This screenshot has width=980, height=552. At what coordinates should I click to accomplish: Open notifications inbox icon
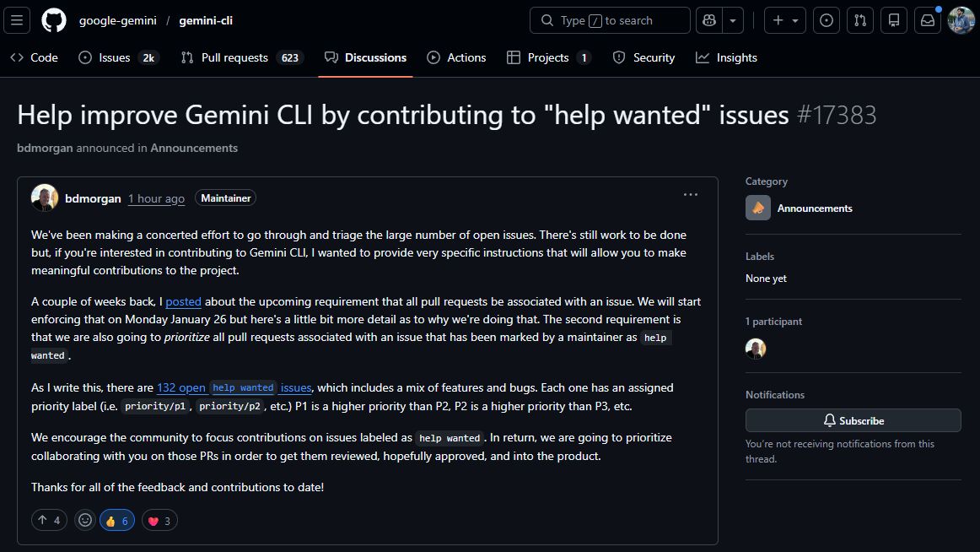928,20
